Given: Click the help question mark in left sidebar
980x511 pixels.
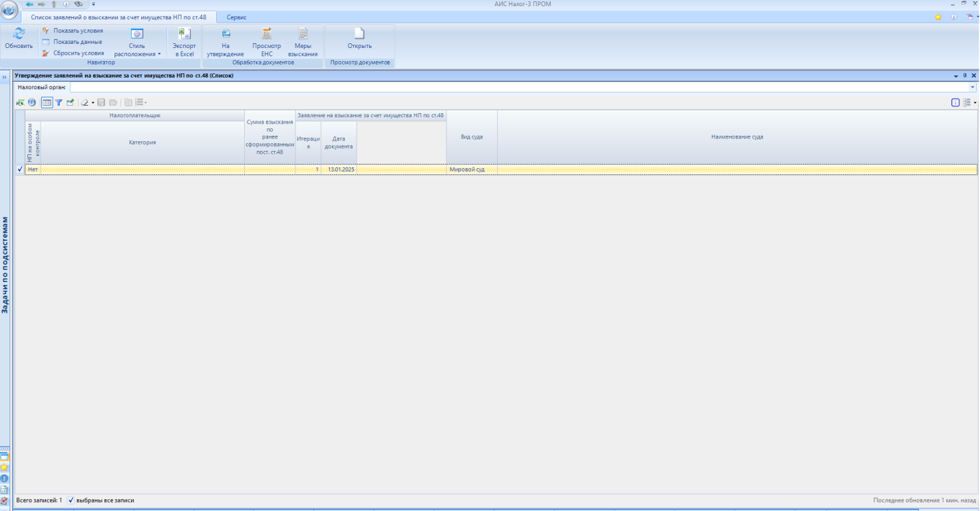Looking at the screenshot, I should click(5, 478).
